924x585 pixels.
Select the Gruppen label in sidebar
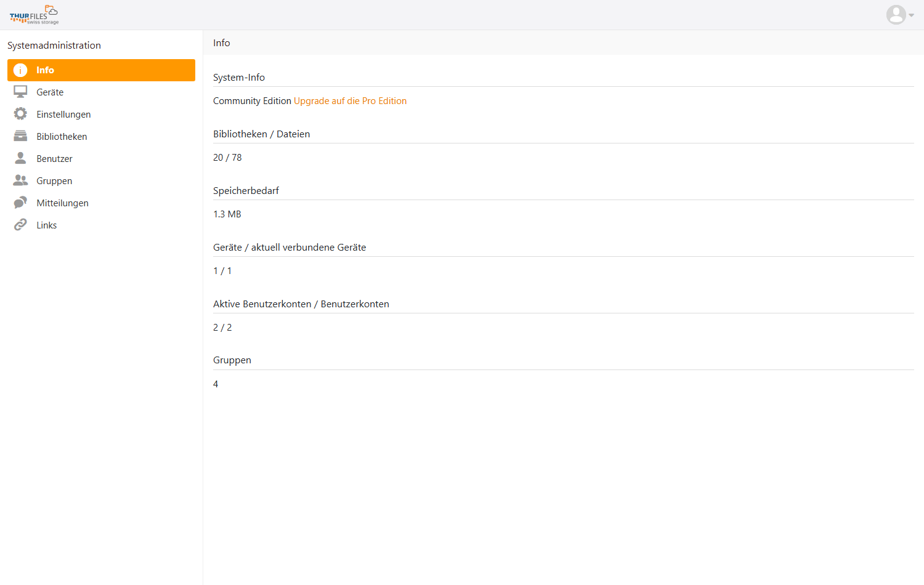pyautogui.click(x=54, y=181)
